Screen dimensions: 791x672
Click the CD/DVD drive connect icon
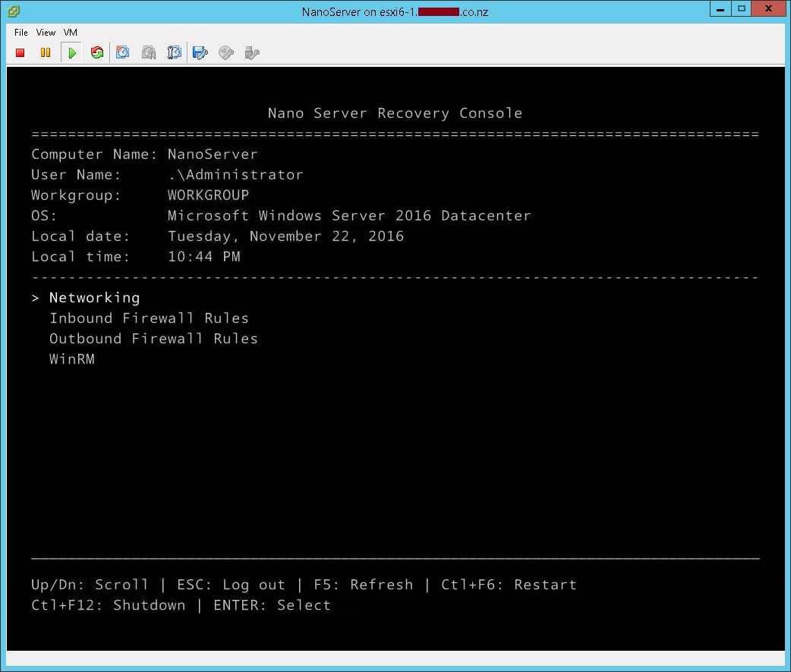(226, 52)
